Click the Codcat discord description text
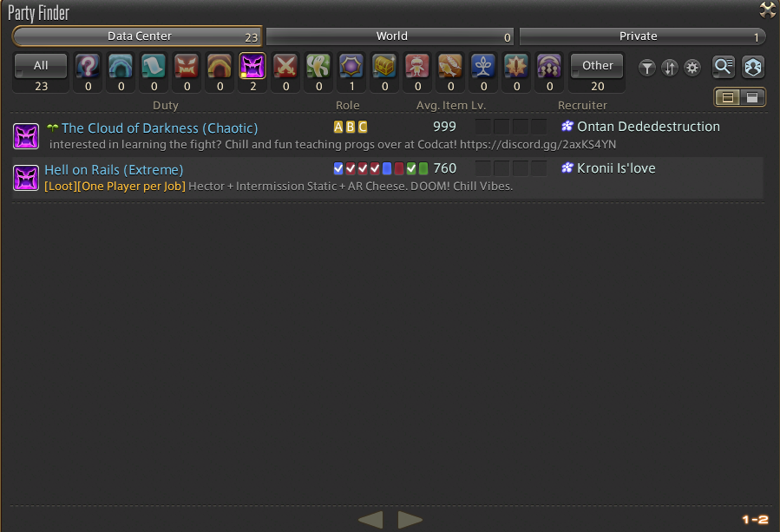Image resolution: width=780 pixels, height=532 pixels. [x=332, y=145]
